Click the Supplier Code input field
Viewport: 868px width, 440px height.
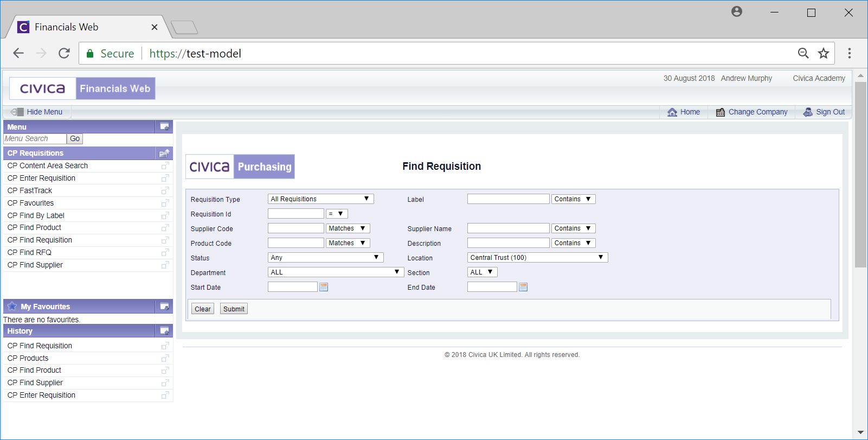click(x=296, y=228)
